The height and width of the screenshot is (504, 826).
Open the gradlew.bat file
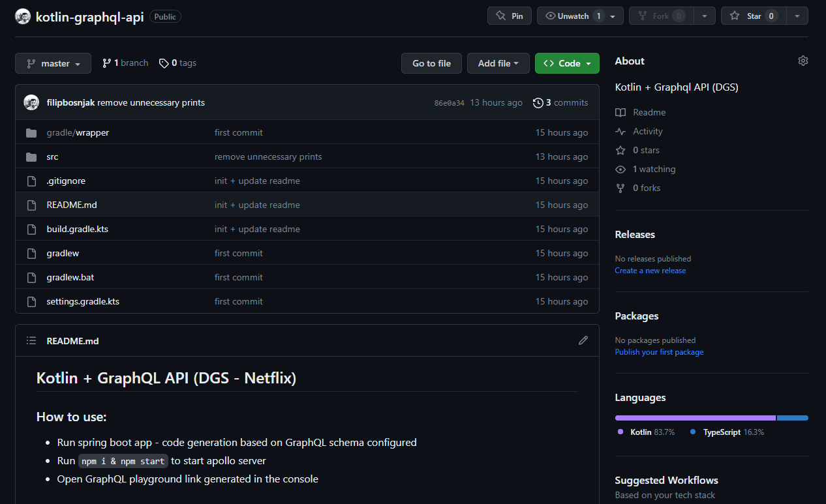(x=70, y=277)
